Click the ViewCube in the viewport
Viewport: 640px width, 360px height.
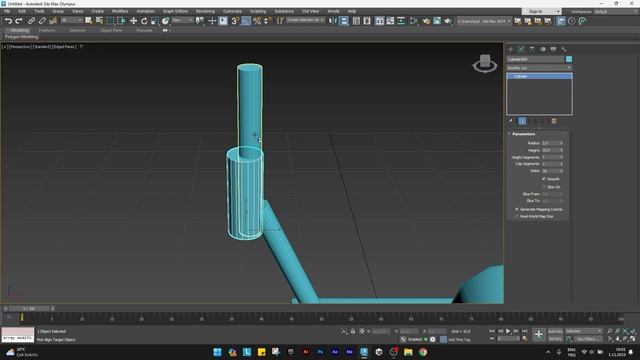[485, 63]
